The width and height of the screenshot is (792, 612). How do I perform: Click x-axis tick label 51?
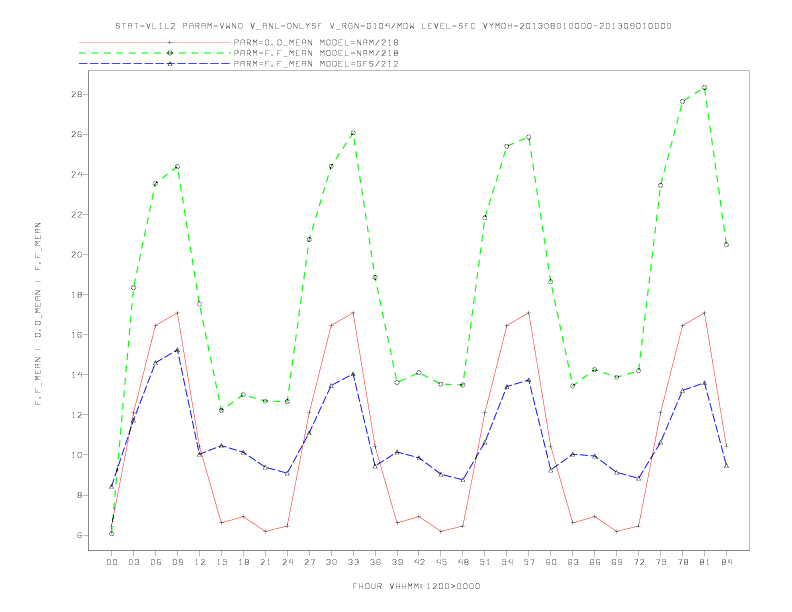(485, 562)
